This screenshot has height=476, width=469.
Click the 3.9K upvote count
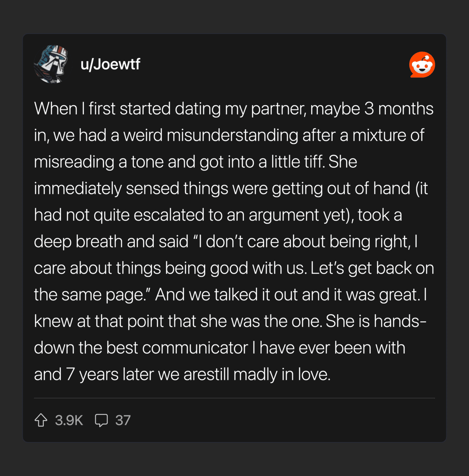click(69, 420)
